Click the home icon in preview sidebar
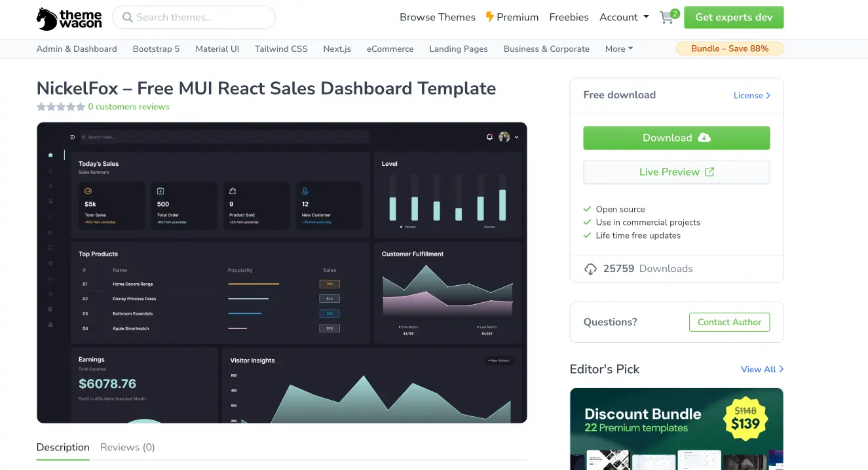The image size is (868, 470). 50,155
